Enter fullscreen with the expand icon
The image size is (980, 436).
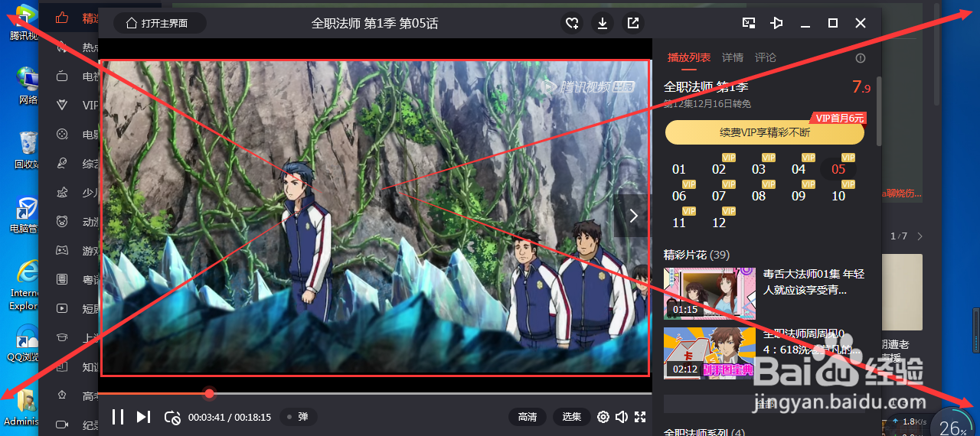click(x=641, y=417)
